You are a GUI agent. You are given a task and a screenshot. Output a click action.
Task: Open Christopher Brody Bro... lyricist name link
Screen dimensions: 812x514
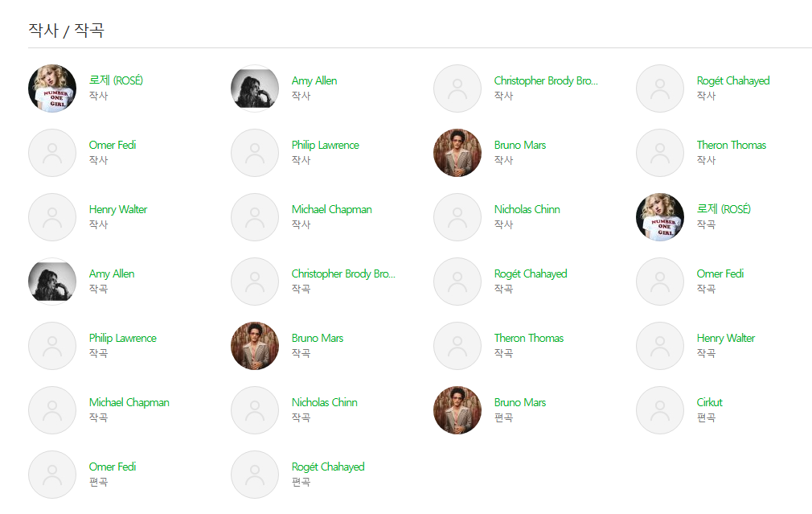point(546,80)
